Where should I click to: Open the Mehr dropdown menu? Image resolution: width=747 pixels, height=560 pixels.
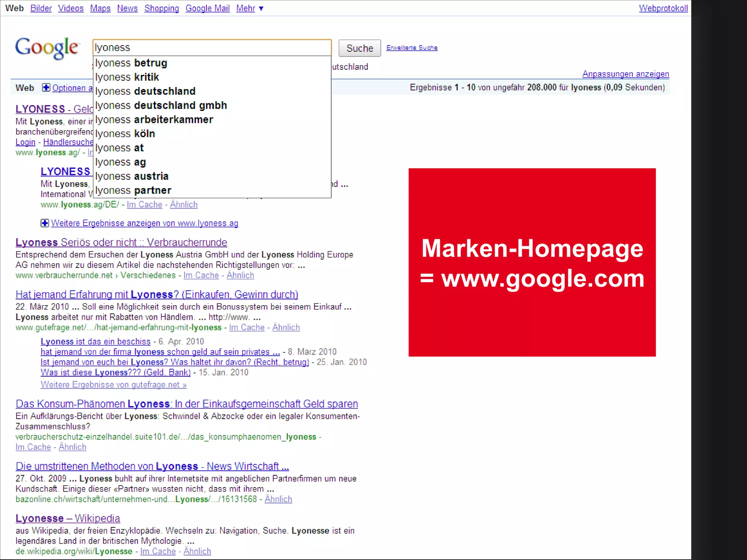[x=249, y=8]
